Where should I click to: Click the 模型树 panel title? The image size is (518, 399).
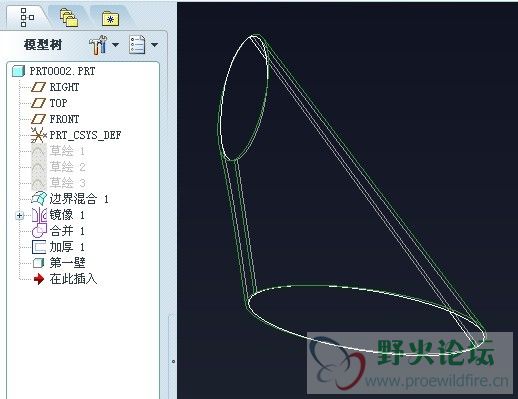pos(43,45)
